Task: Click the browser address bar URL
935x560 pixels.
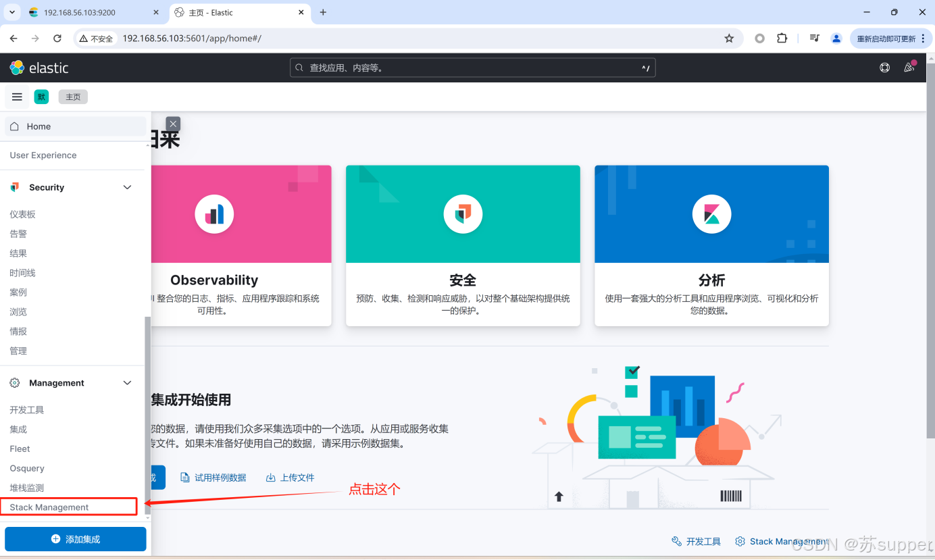Action: point(192,39)
